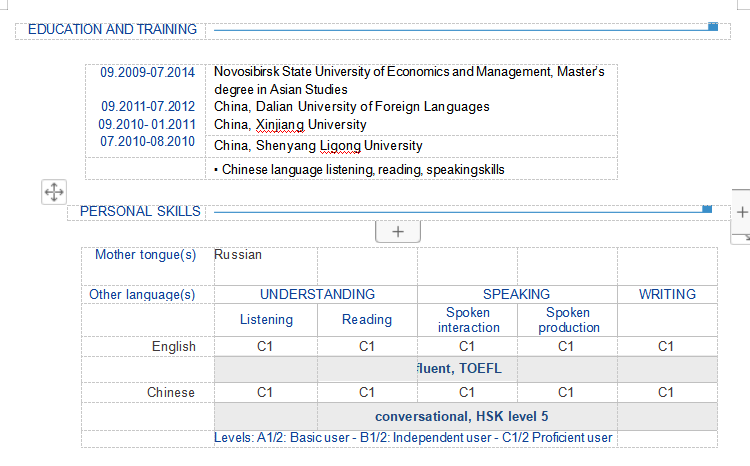Screen dimensions: 750x466
Task: Click the SPEAKING column header
Action: [x=516, y=294]
